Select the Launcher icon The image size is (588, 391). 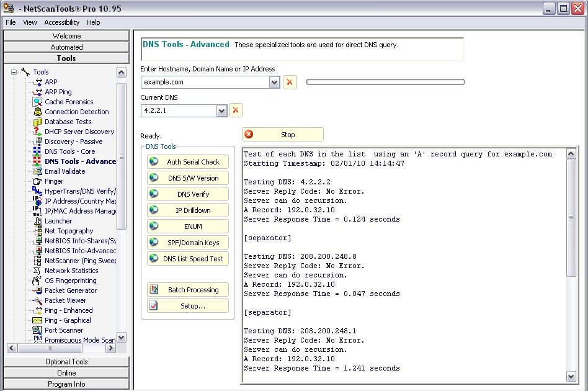click(x=37, y=221)
